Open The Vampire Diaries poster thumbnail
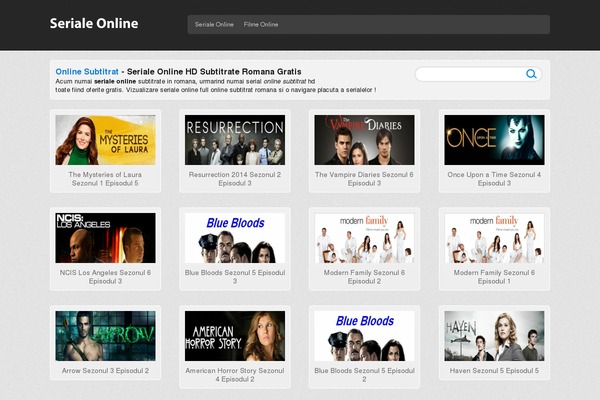 [x=364, y=140]
